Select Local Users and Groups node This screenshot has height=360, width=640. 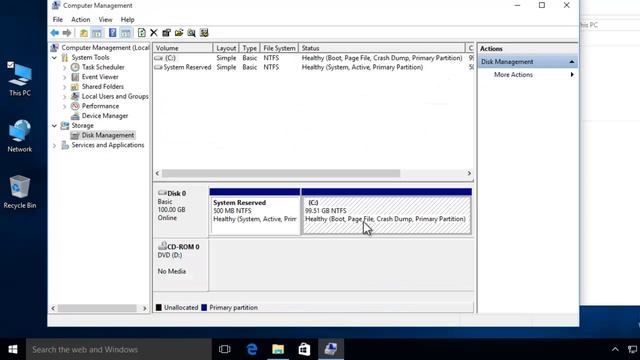point(115,96)
